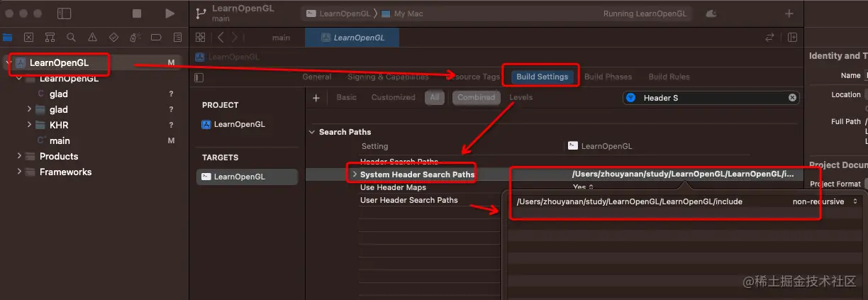This screenshot has width=868, height=300.
Task: Open the Build Phases tab
Action: coord(608,77)
